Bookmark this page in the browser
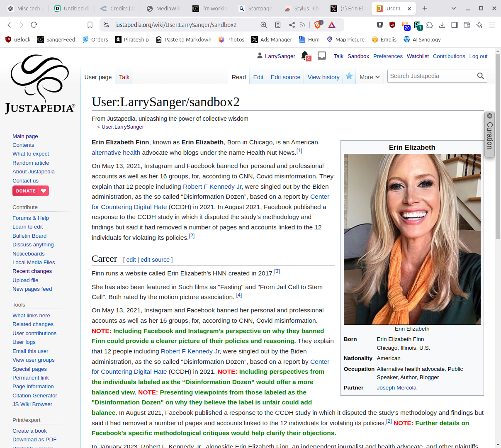501x448 pixels. pos(90,25)
